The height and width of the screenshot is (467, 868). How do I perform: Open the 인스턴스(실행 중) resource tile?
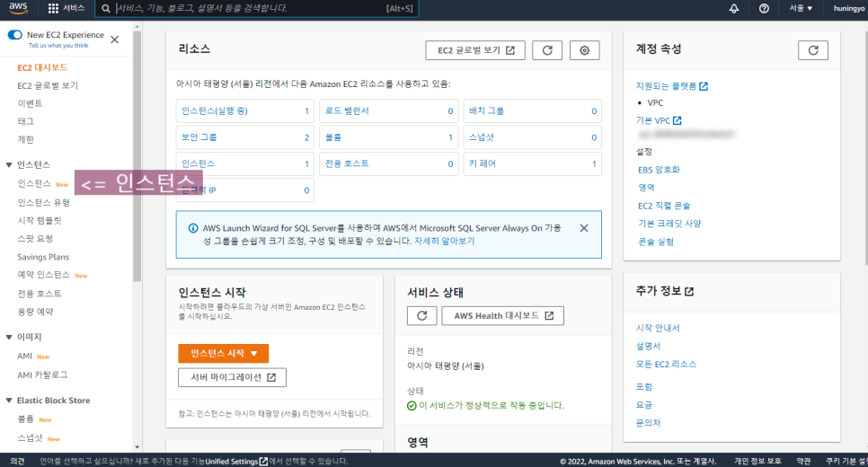(x=245, y=110)
